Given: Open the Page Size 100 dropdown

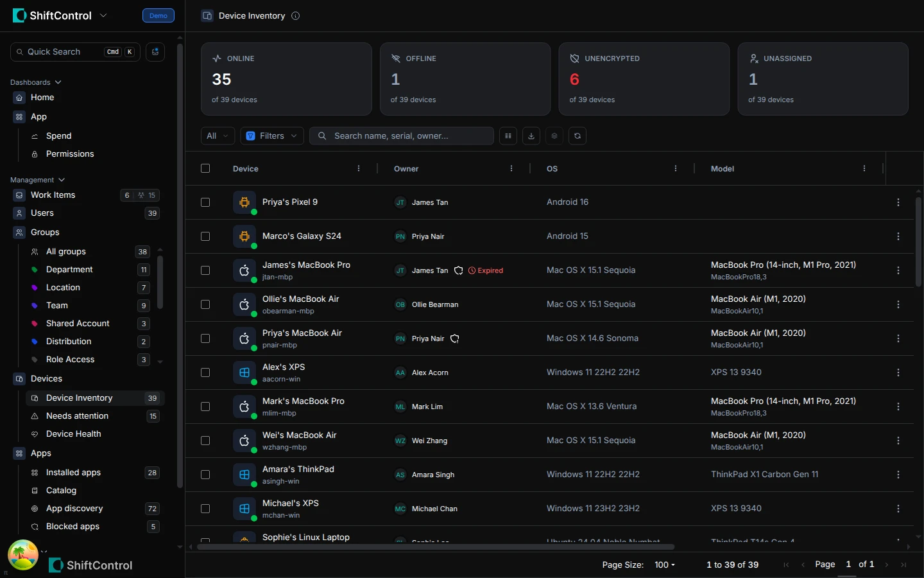Looking at the screenshot, I should (665, 565).
